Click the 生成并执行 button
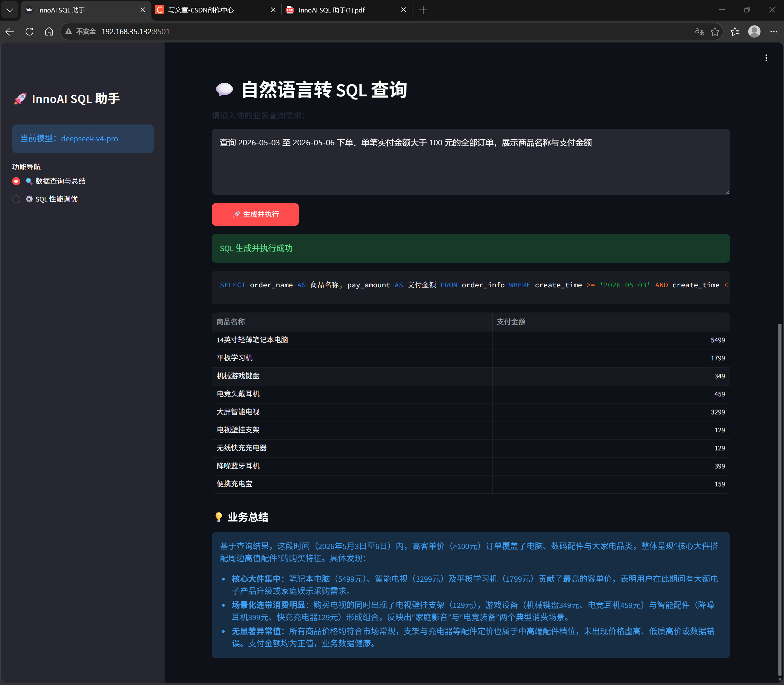The image size is (784, 685). [x=255, y=214]
